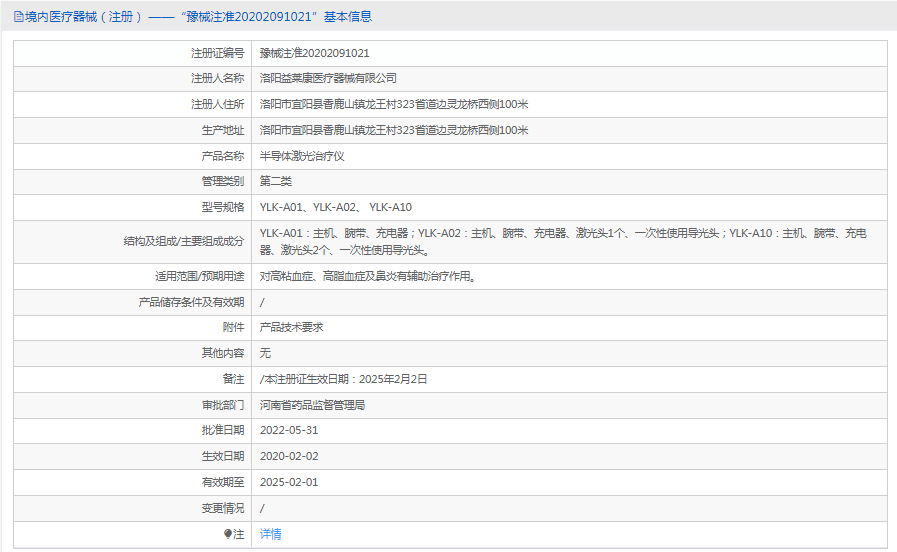Screen dimensions: 897x552
Task: Click the intended use text 对高粘血症、高脂血症
Action: click(x=368, y=276)
